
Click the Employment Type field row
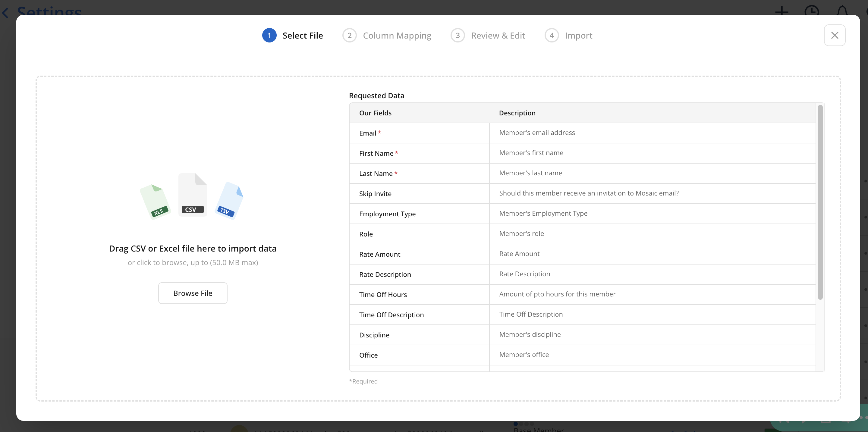(387, 214)
